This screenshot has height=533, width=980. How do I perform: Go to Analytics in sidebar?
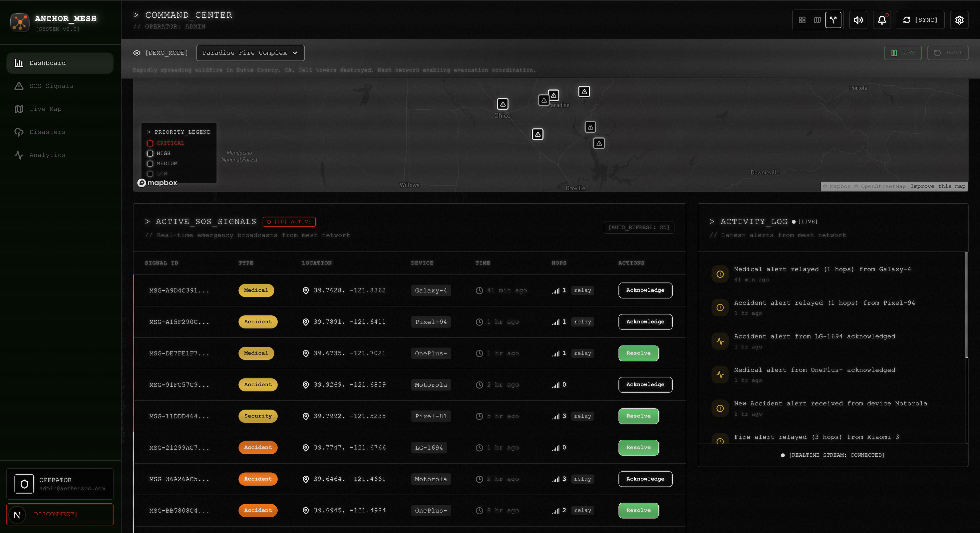(47, 155)
